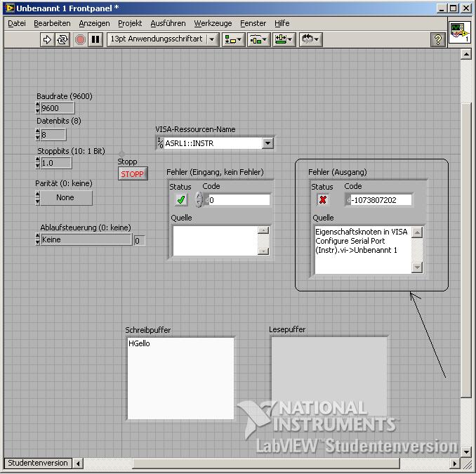
Task: Click the Schreibpuffer text box with HGello
Action: coord(180,378)
